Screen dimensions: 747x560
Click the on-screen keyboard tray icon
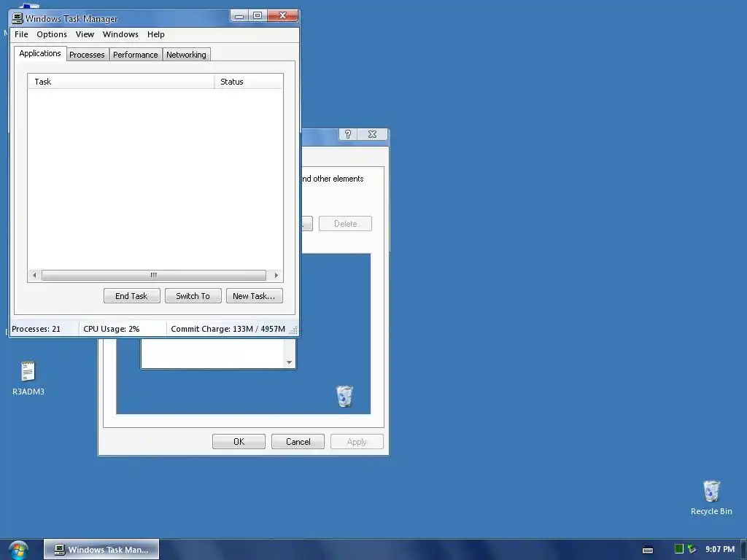click(648, 550)
